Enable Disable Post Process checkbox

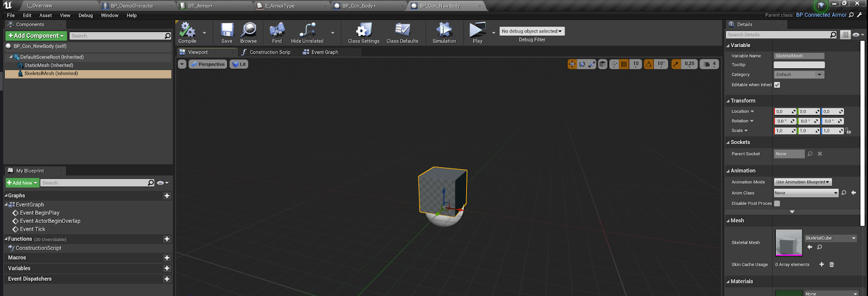point(777,204)
